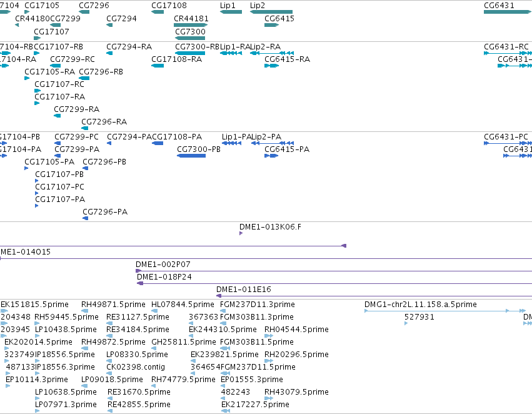Screen dimensions: 532x414
Task: Click transcript CG7299-RC
Action: 73,59
